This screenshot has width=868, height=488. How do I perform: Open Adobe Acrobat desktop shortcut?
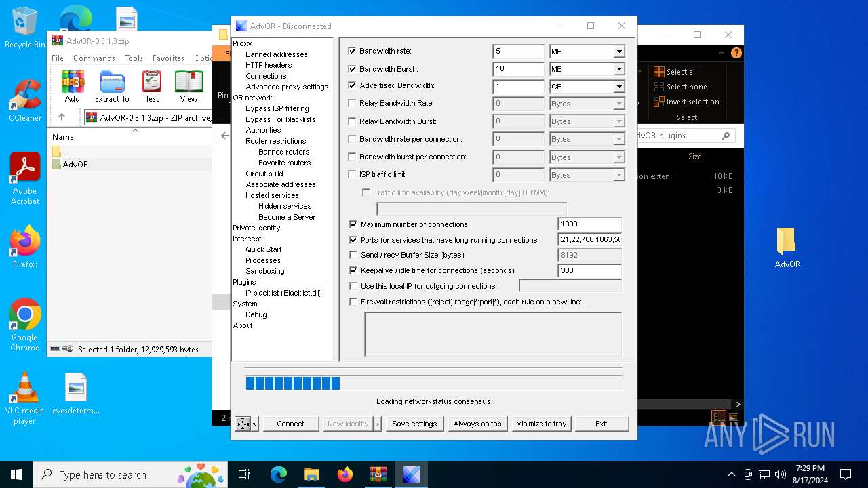25,178
